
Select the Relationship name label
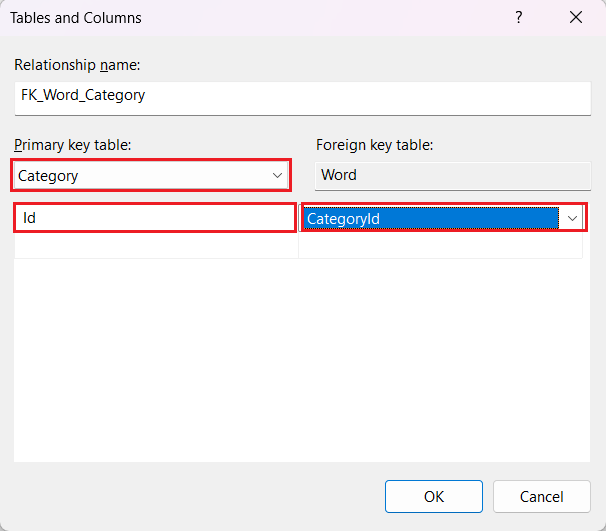click(x=77, y=65)
